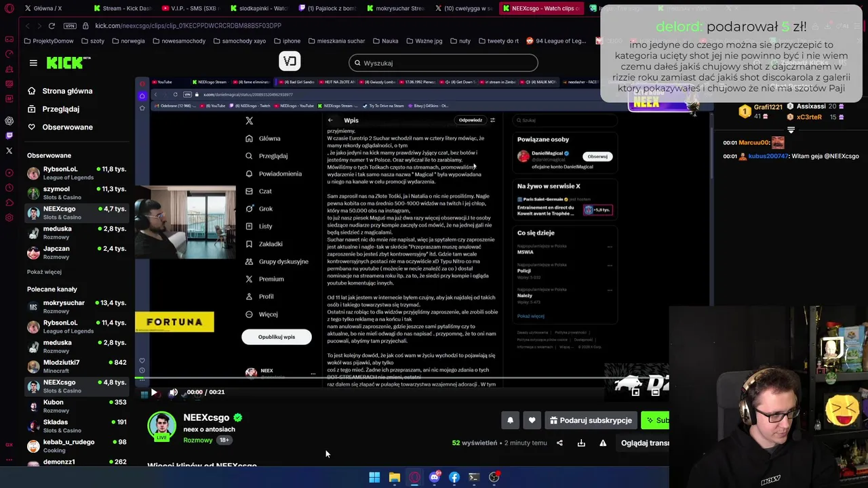Viewport: 868px width, 488px height.
Task: Mute the clip volume speaker
Action: (174, 392)
